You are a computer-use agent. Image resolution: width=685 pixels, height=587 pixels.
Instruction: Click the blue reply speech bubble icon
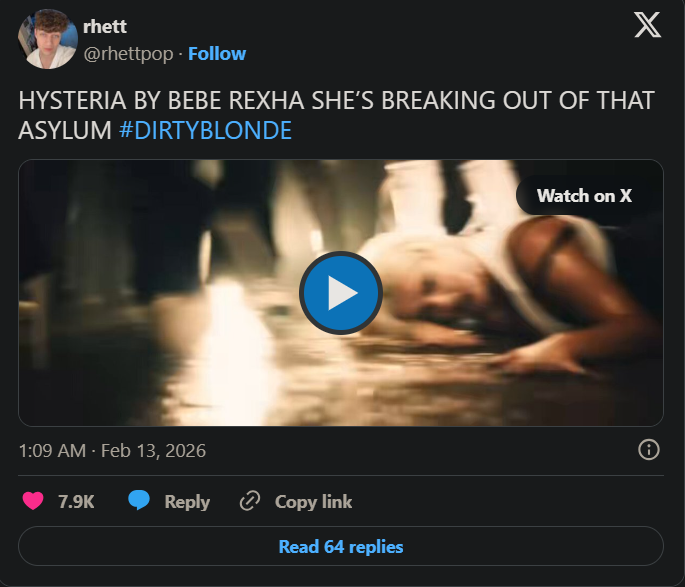click(139, 501)
